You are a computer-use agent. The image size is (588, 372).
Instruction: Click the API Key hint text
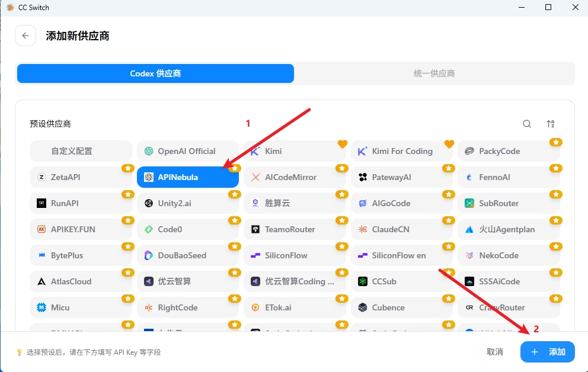94,352
